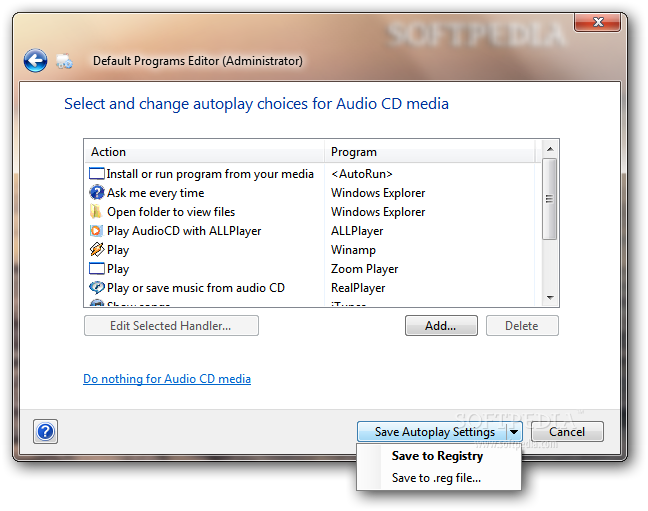Viewport: 648px width, 511px height.
Task: Open help with the question mark icon
Action: (45, 432)
